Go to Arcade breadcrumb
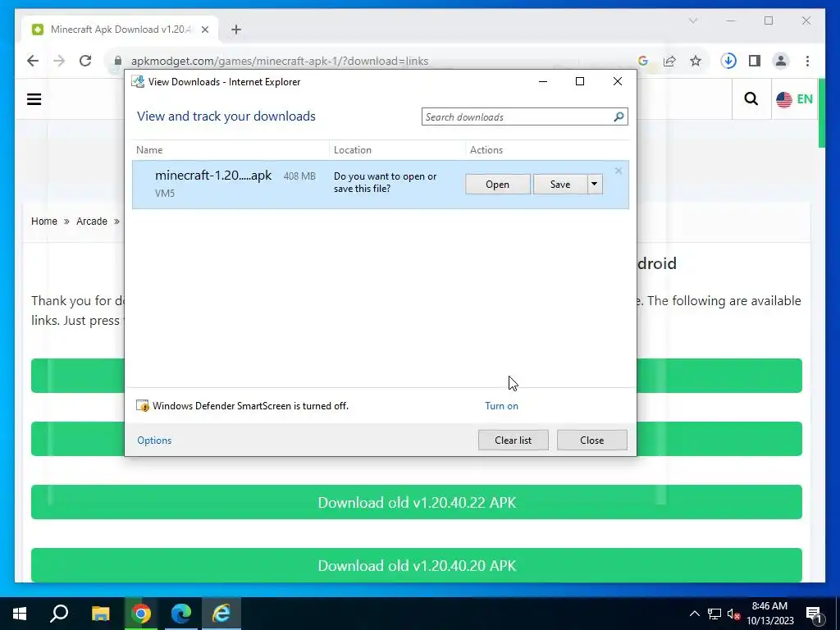Image resolution: width=840 pixels, height=630 pixels. pos(92,221)
